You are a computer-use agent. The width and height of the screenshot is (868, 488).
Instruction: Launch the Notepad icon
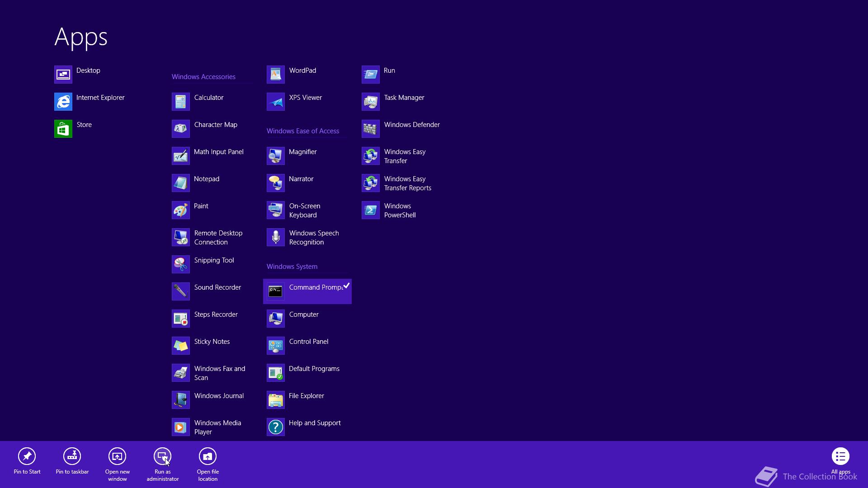(x=181, y=183)
